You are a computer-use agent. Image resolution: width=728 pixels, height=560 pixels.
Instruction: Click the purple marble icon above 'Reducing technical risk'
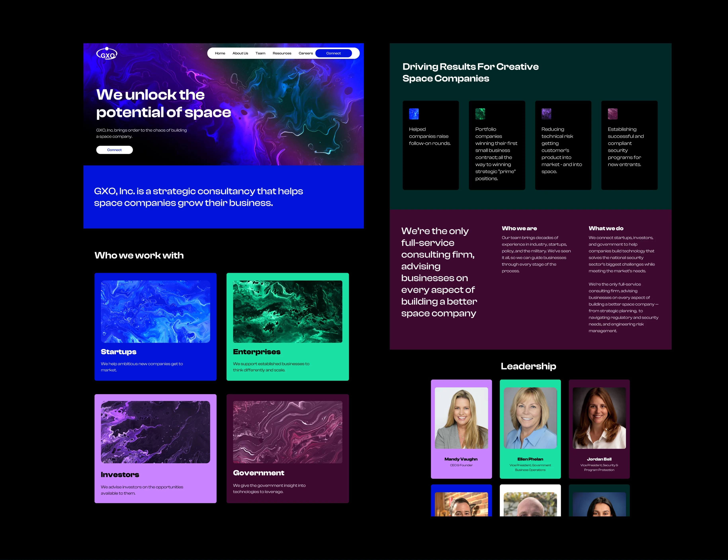coord(546,114)
